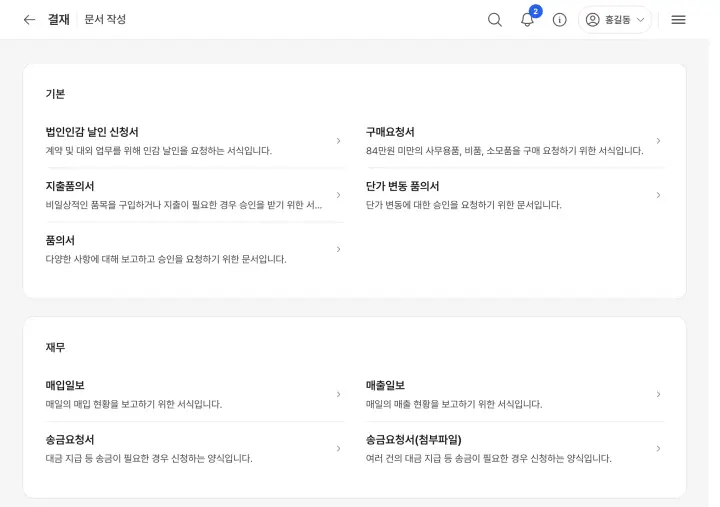The width and height of the screenshot is (720, 507).
Task: Select the 송금요청서(첨부파일) form title
Action: pyautogui.click(x=413, y=440)
